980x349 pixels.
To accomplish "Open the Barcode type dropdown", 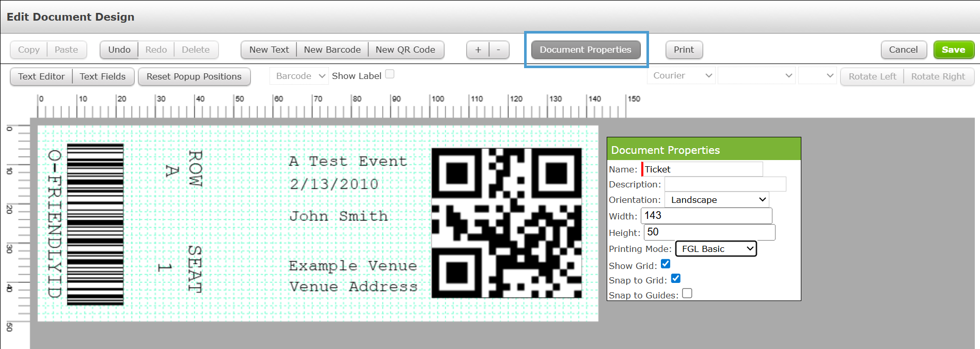I will tap(299, 76).
